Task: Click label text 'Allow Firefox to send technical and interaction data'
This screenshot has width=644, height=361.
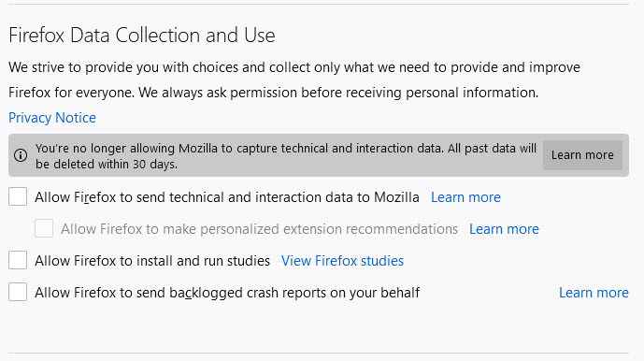Action: tap(194, 197)
